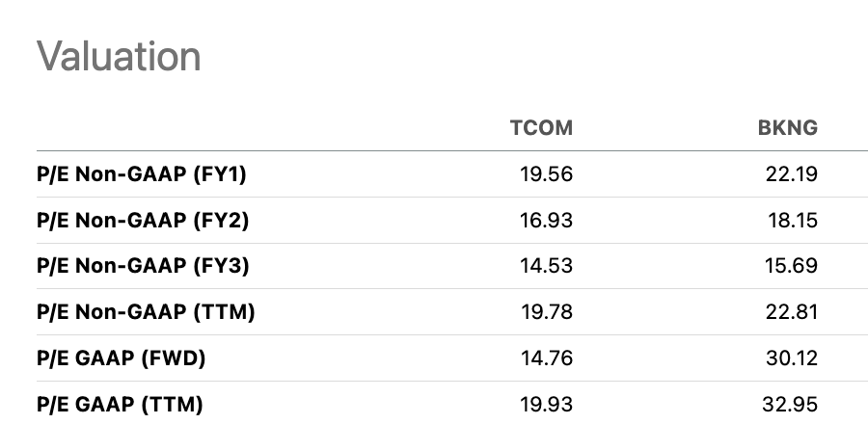Select the BKNG column header
The height and width of the screenshot is (424, 868).
[x=787, y=128]
